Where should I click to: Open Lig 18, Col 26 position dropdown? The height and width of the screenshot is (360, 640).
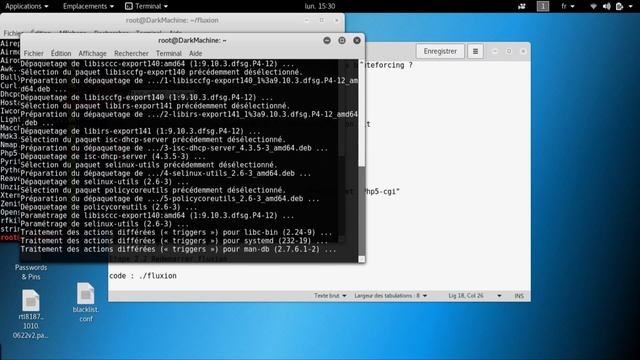coord(474,296)
